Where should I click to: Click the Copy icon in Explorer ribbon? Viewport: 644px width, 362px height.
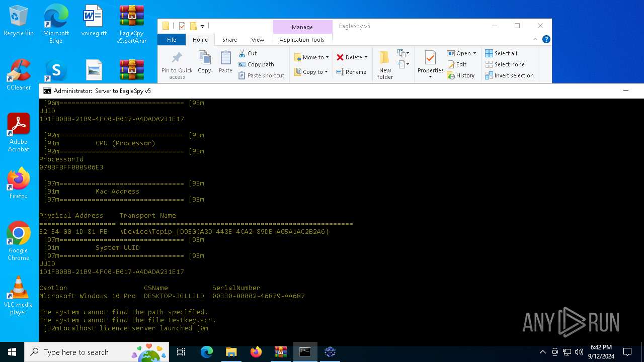coord(204,62)
